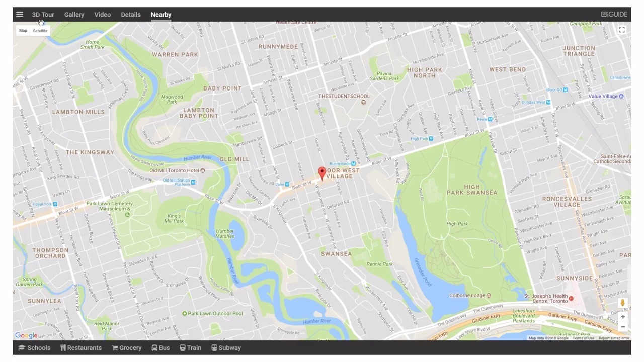The image size is (644, 362).
Task: Show nearby Schools
Action: tap(34, 348)
